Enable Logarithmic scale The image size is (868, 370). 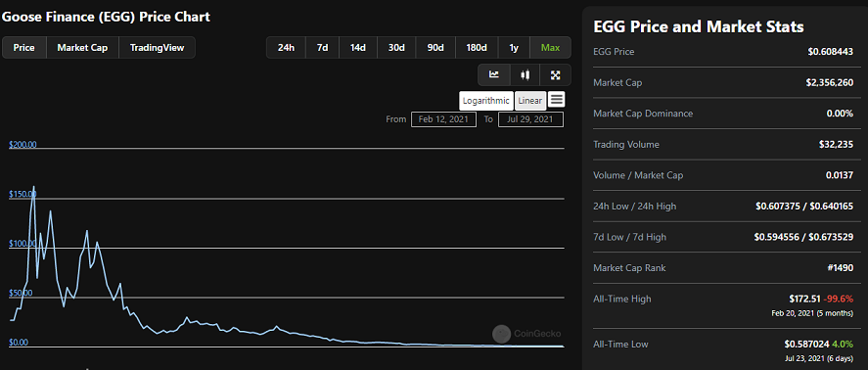pyautogui.click(x=486, y=101)
